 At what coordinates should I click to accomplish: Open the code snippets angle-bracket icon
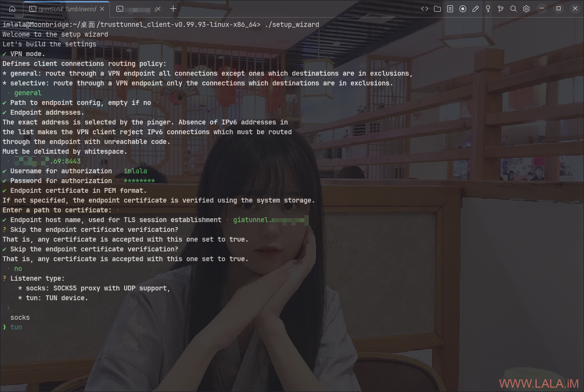click(425, 9)
